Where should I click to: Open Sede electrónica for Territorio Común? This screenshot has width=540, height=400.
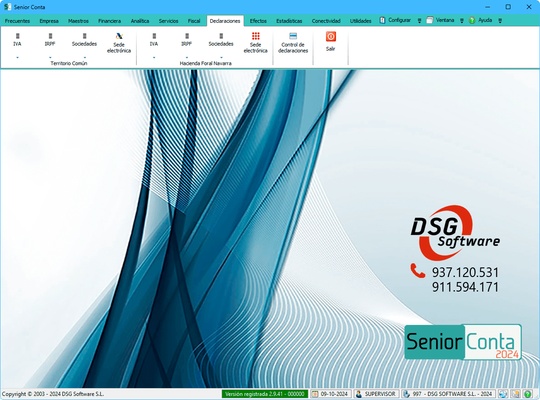tap(119, 43)
